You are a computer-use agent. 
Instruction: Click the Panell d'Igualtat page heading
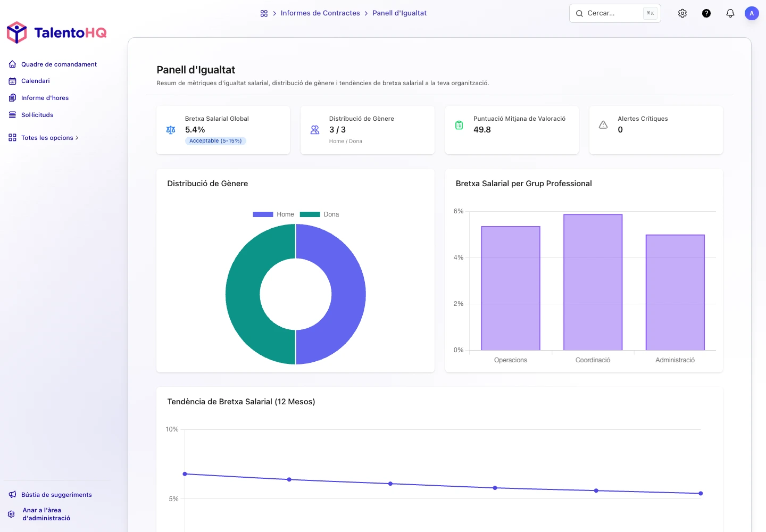coord(196,70)
